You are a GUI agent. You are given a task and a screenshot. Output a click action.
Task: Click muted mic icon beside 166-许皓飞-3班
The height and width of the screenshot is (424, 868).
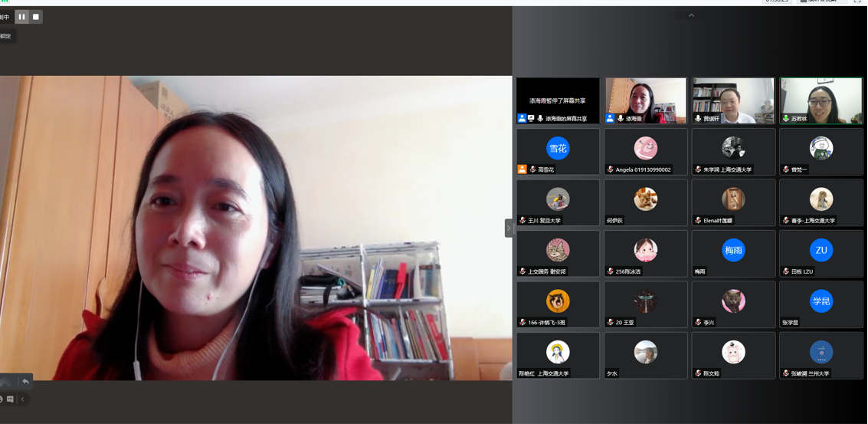tap(522, 322)
